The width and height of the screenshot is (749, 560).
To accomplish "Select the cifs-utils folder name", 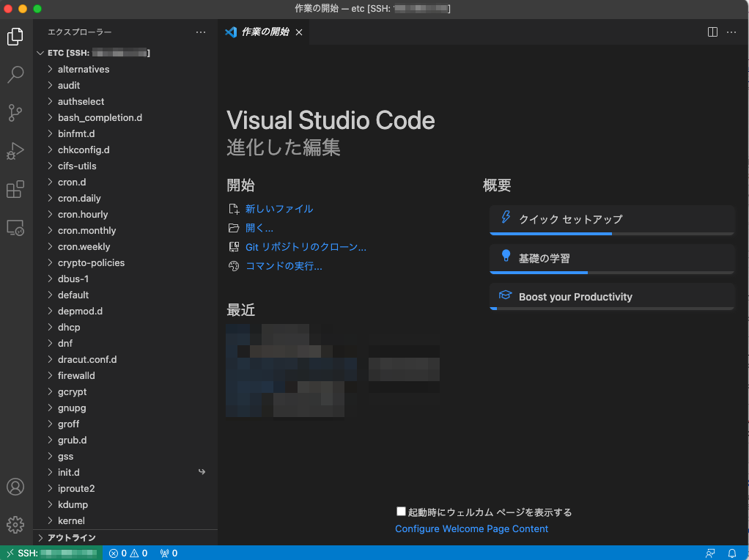I will [77, 166].
